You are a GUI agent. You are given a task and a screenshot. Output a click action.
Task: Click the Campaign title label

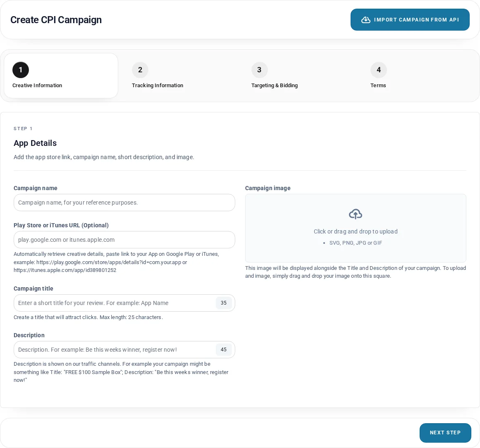point(33,288)
